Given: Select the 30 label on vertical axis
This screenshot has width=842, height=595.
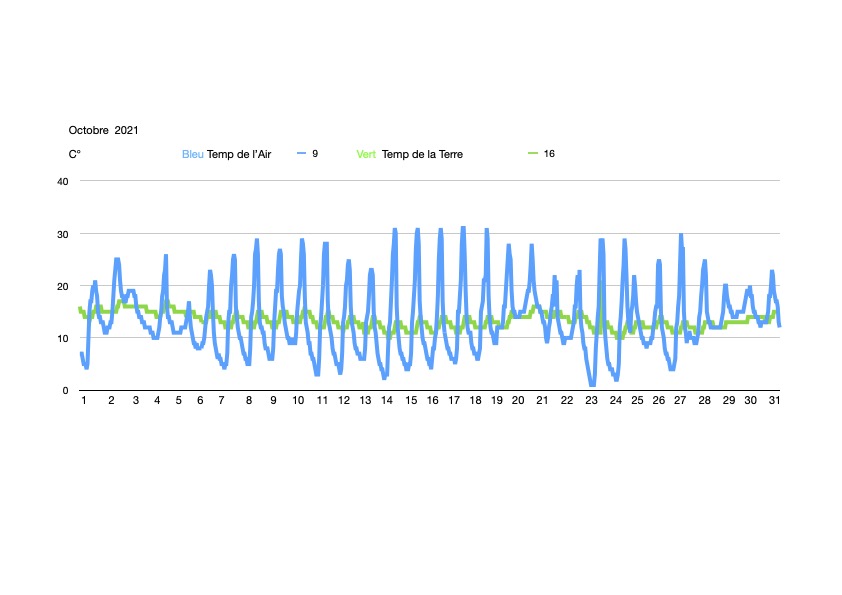Looking at the screenshot, I should click(x=62, y=234).
